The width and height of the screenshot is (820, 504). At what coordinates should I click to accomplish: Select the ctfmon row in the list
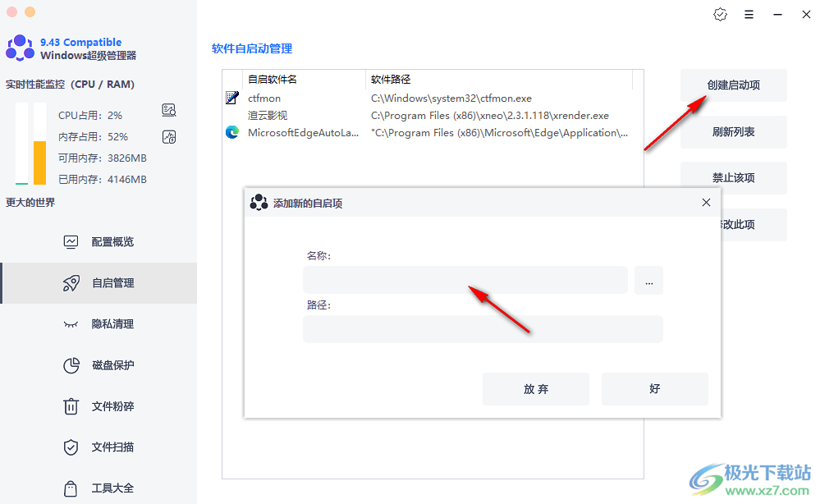tap(433, 98)
